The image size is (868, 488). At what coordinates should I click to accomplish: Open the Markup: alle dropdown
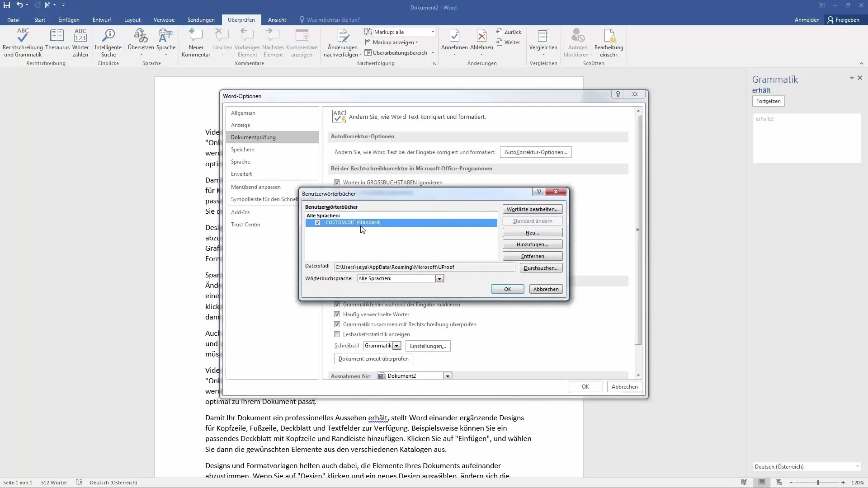click(x=432, y=32)
